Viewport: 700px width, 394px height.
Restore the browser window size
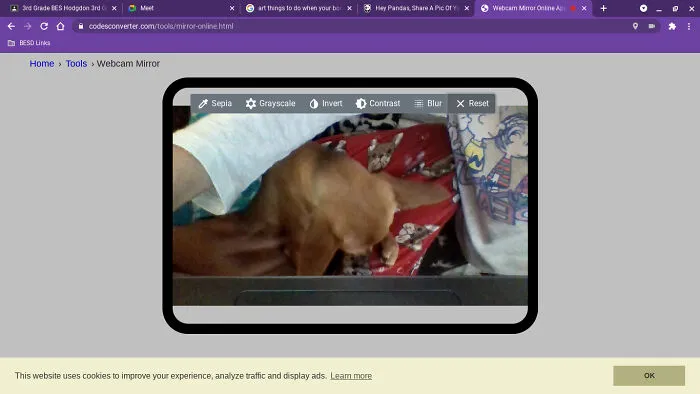tap(675, 8)
